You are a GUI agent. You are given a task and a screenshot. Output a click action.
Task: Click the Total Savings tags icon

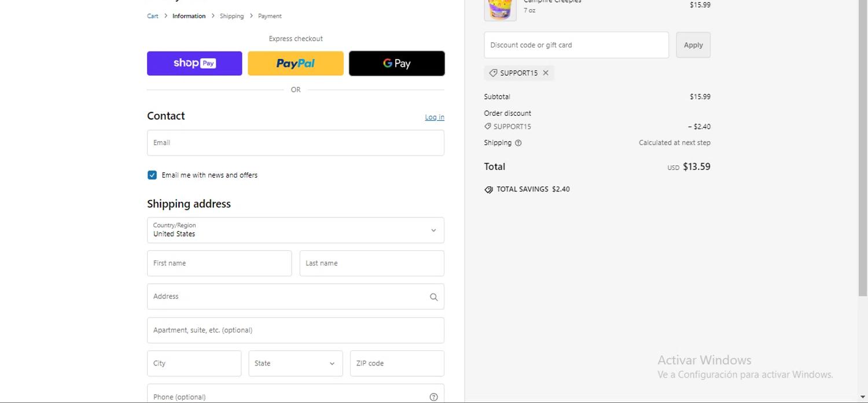point(488,190)
